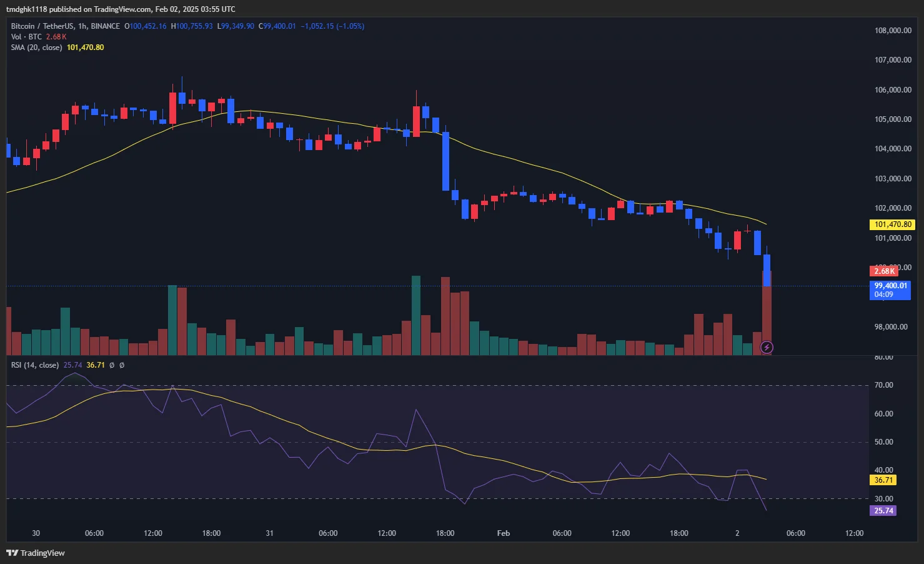Select the Vol · BTC indicator legend
The image size is (924, 564).
coord(26,37)
